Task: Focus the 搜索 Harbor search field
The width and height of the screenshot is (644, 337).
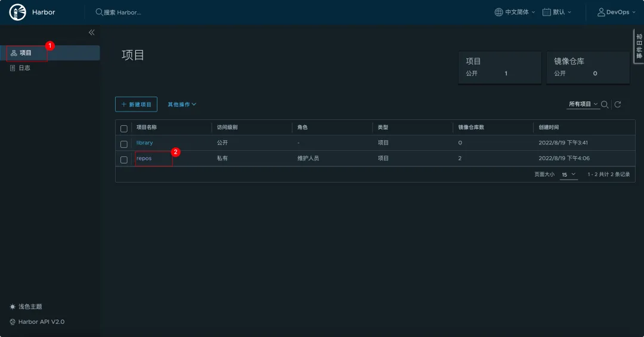Action: point(122,13)
